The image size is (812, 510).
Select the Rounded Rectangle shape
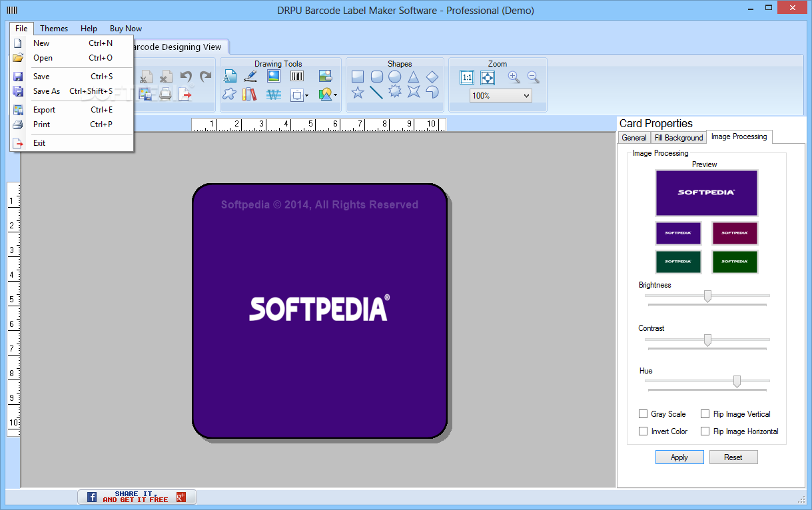coord(376,77)
